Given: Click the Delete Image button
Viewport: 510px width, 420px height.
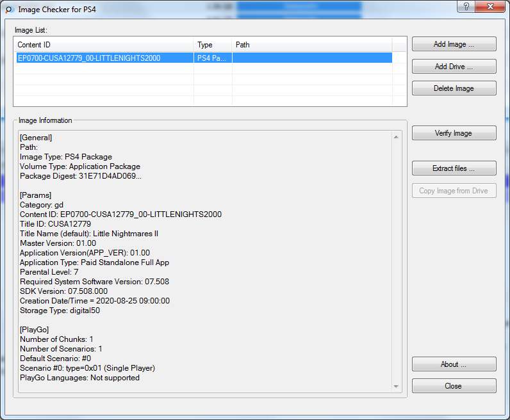Looking at the screenshot, I should click(454, 88).
